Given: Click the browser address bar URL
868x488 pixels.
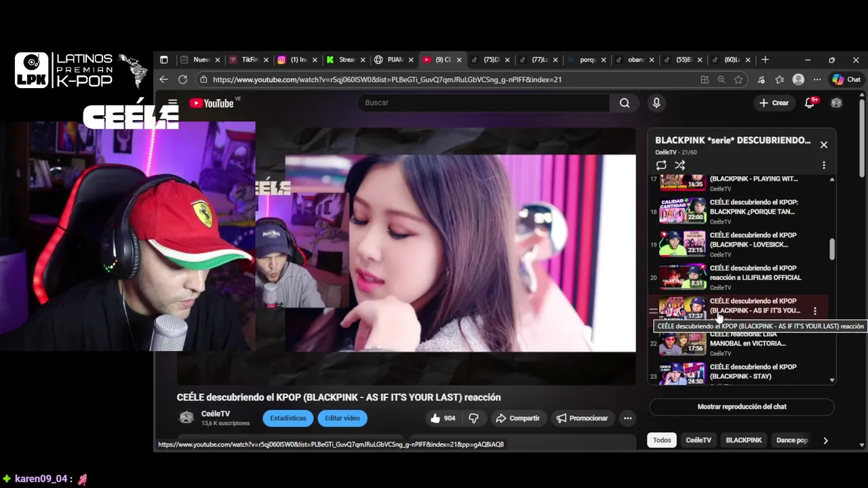Looking at the screenshot, I should (387, 79).
